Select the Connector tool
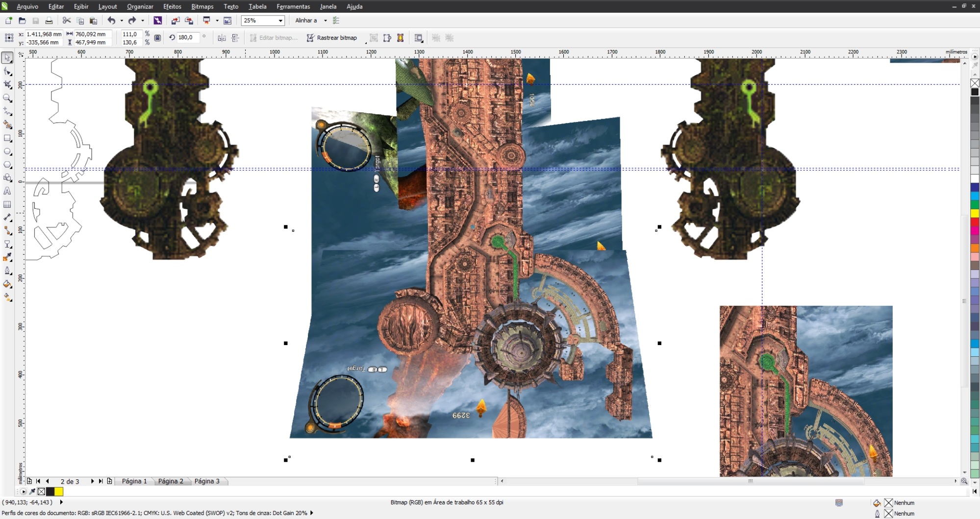This screenshot has width=980, height=519. coord(7,231)
